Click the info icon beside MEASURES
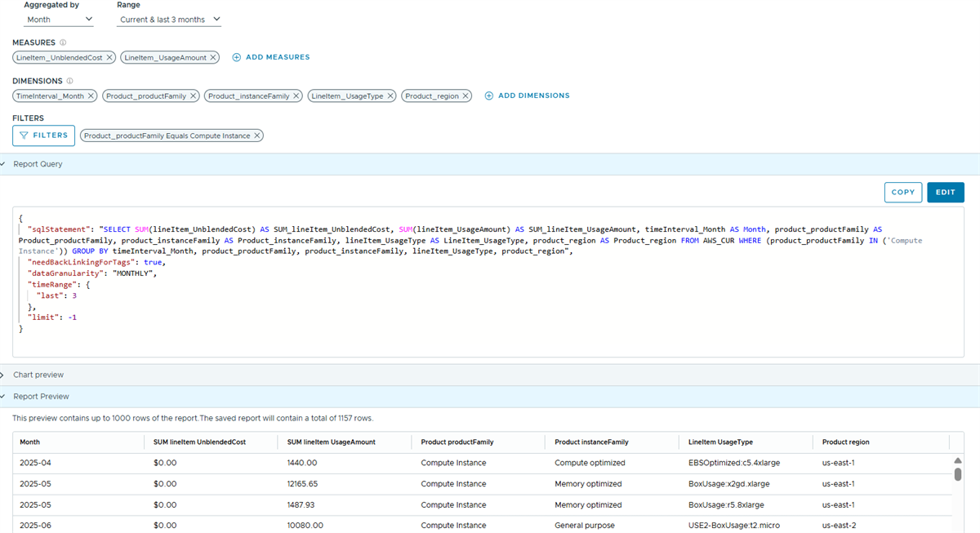 [x=63, y=42]
